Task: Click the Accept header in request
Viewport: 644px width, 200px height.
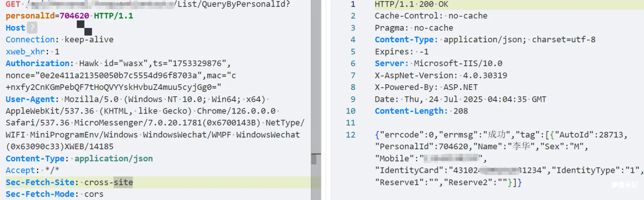Action: point(20,170)
